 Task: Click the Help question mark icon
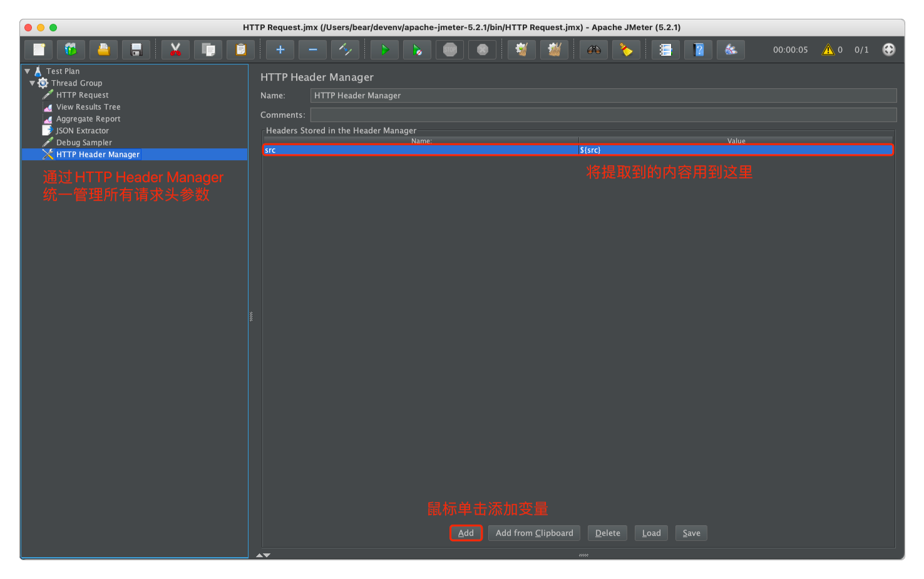pyautogui.click(x=699, y=49)
